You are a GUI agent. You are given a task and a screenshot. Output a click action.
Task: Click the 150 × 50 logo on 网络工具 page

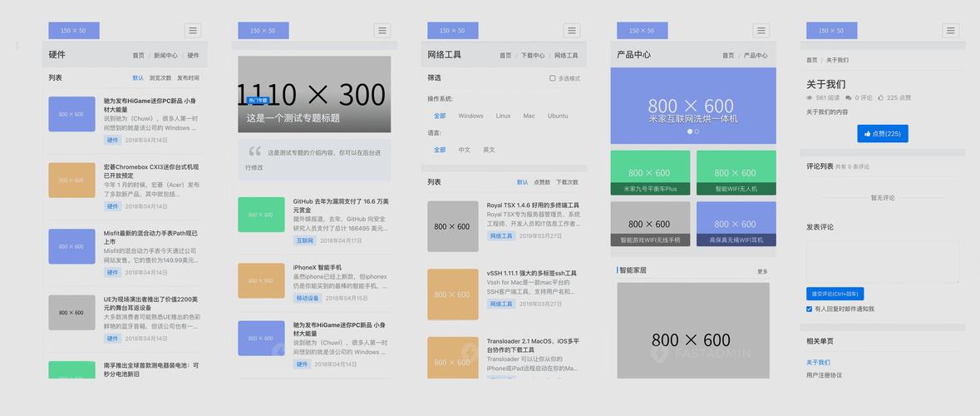click(452, 31)
